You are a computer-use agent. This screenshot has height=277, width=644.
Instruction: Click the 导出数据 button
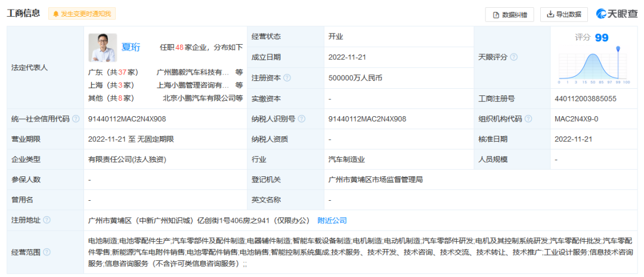tap(564, 14)
